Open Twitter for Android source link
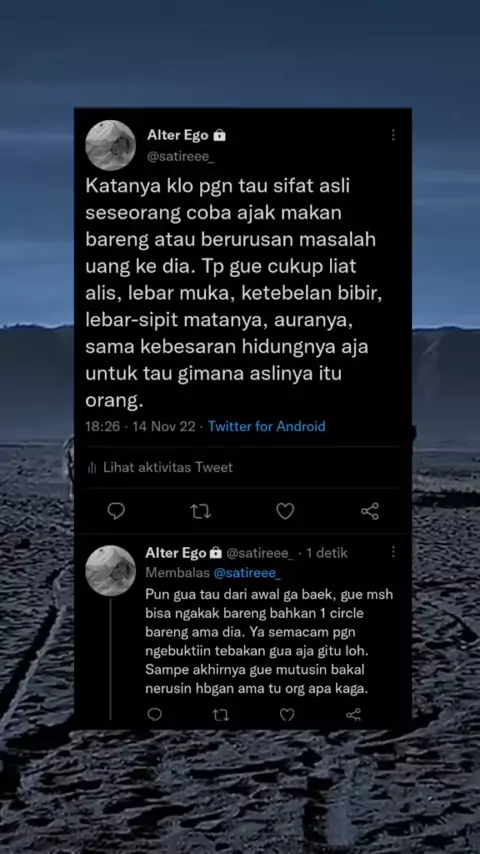The width and height of the screenshot is (480, 854). 266,426
